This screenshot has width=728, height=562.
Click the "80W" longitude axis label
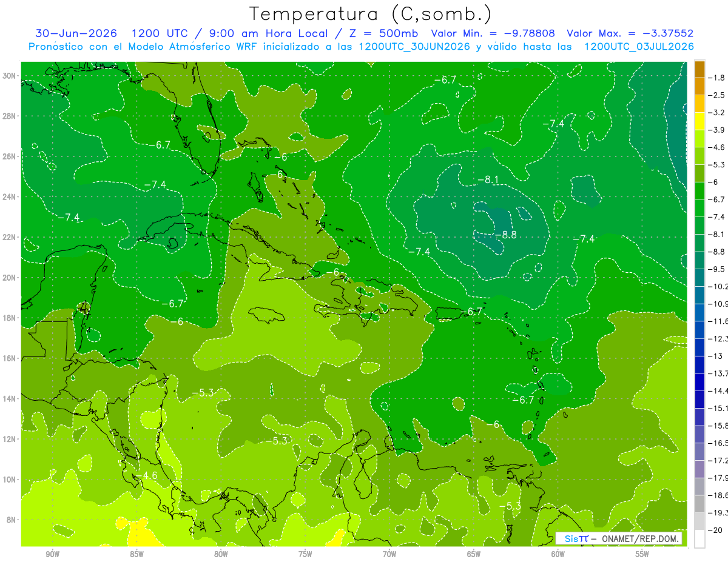(x=221, y=554)
